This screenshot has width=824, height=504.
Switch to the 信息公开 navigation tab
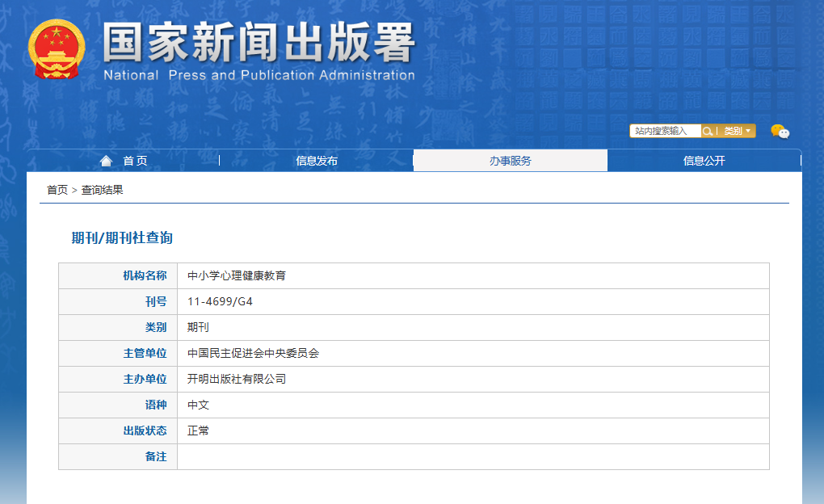pyautogui.click(x=704, y=161)
